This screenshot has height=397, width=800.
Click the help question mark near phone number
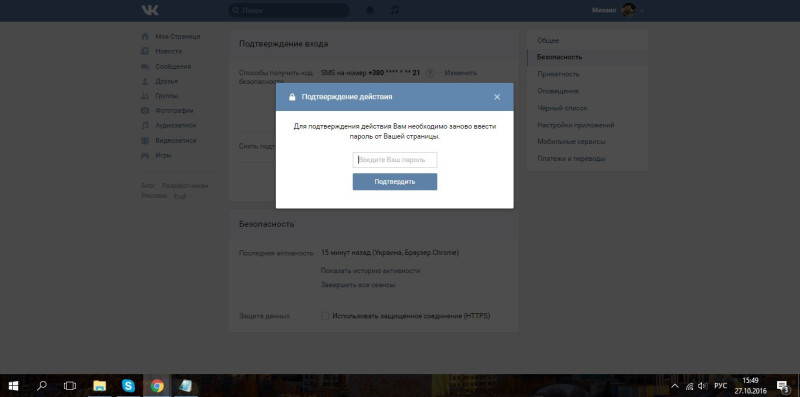point(430,73)
